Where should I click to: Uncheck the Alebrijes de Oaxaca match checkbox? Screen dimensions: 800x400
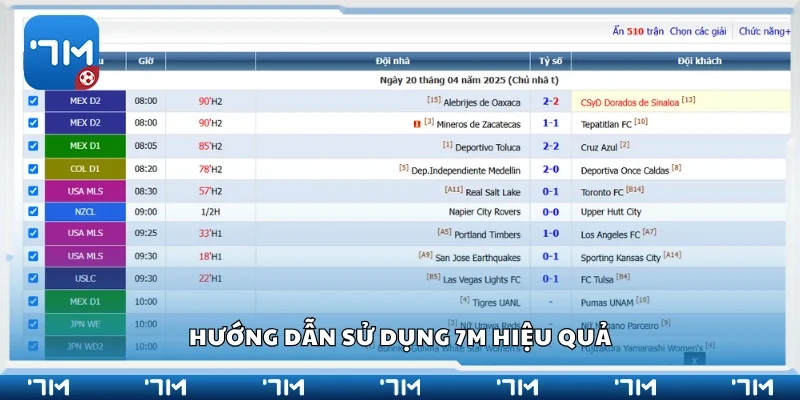coord(33,101)
